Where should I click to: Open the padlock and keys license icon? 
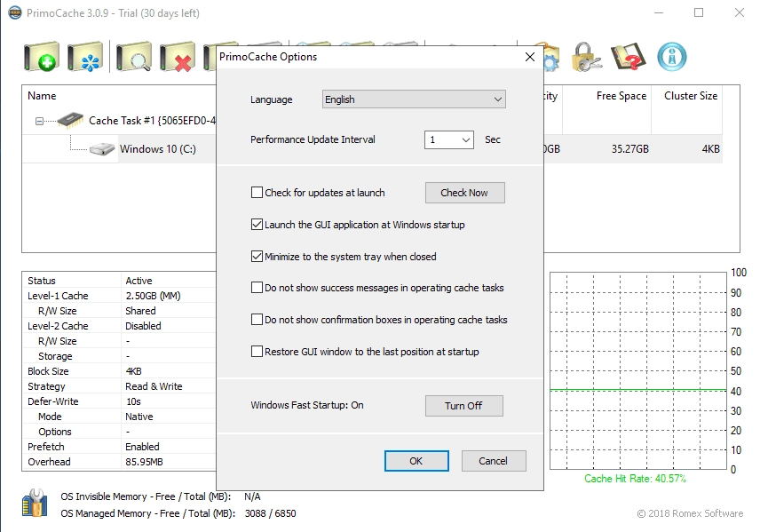[x=587, y=57]
